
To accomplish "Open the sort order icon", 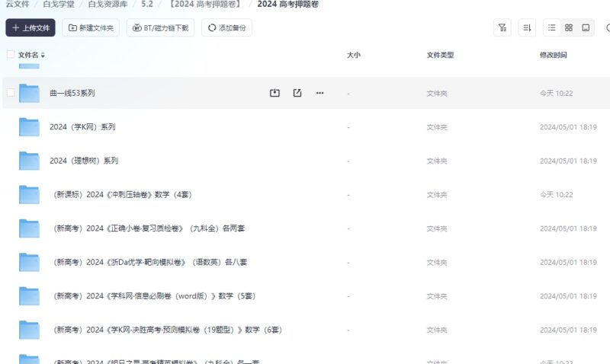I will point(527,27).
